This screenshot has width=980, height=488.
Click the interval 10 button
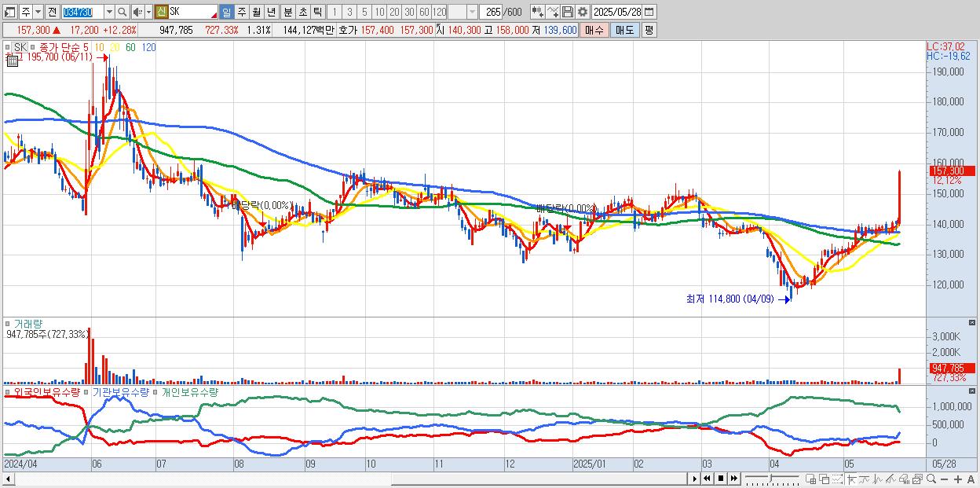coord(379,12)
